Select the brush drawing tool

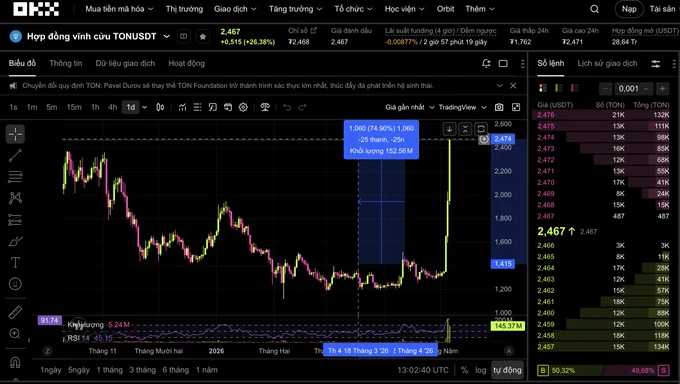pyautogui.click(x=15, y=241)
